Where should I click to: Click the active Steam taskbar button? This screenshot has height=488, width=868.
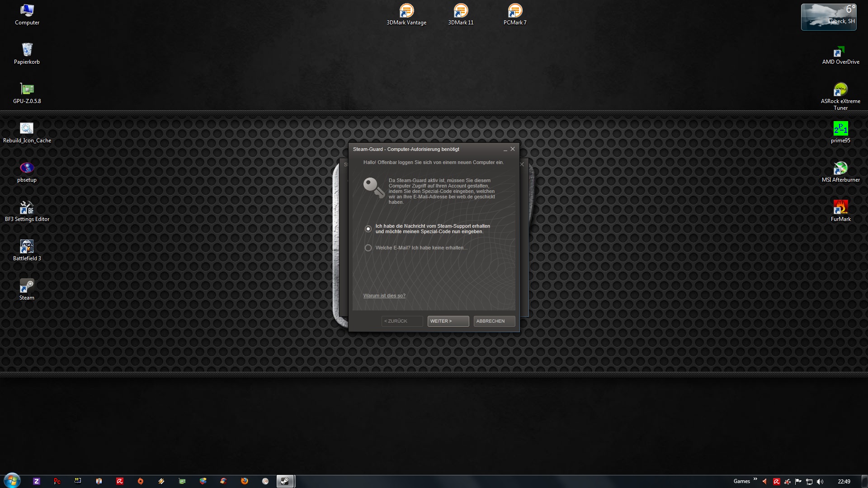point(285,481)
